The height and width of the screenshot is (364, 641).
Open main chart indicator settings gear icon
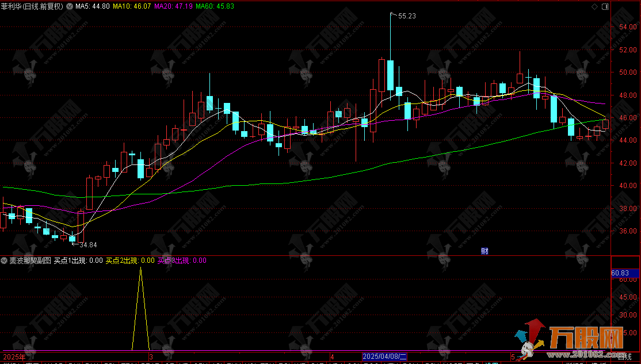(70, 6)
